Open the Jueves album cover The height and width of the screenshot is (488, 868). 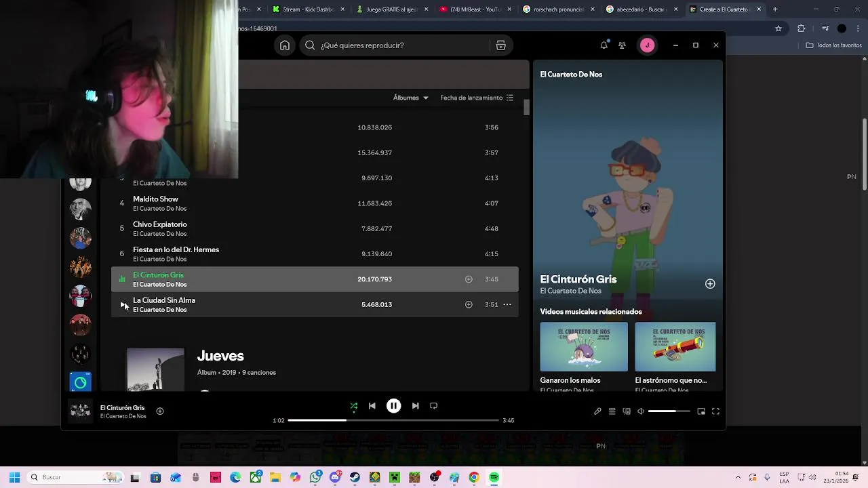(x=155, y=369)
